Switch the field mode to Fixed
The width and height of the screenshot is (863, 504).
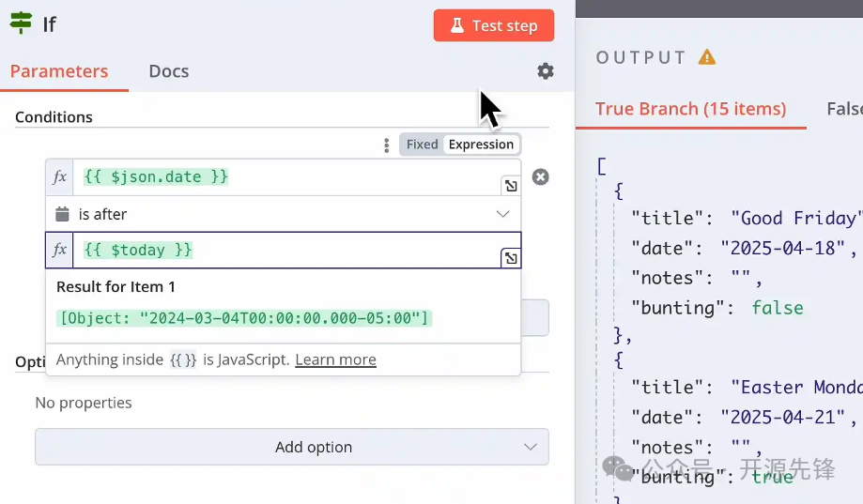423,145
